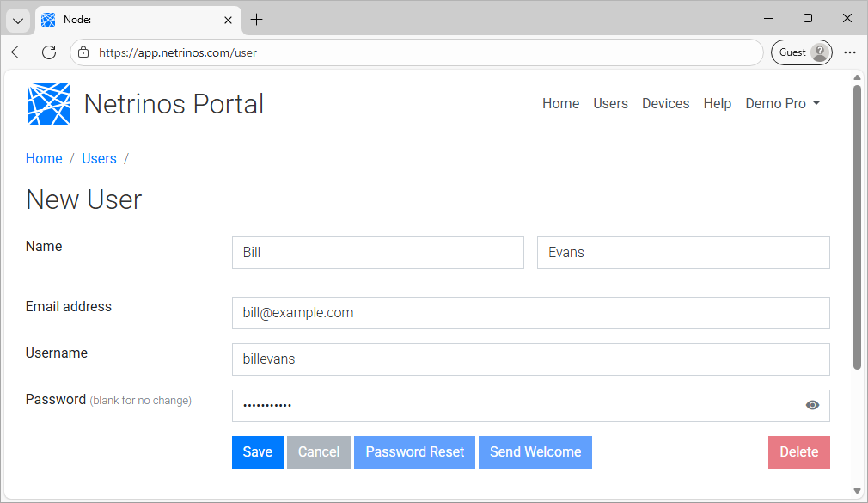Open the Devices menu item

tap(665, 103)
